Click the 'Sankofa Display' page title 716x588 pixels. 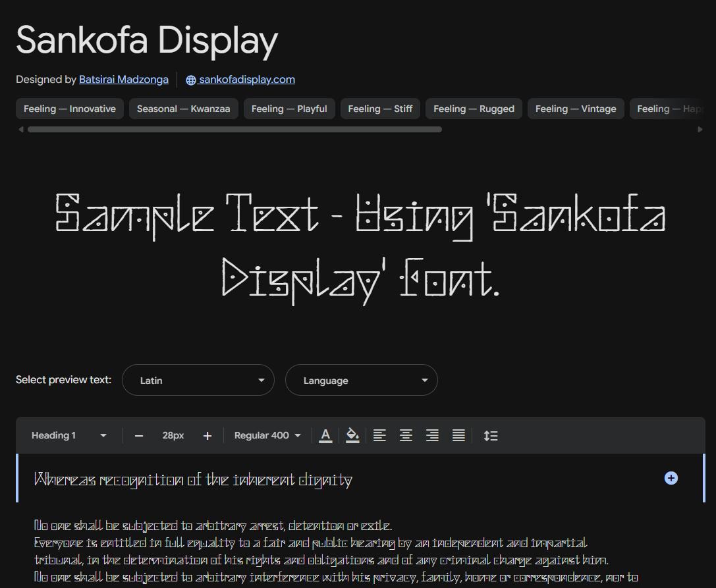pyautogui.click(x=147, y=40)
